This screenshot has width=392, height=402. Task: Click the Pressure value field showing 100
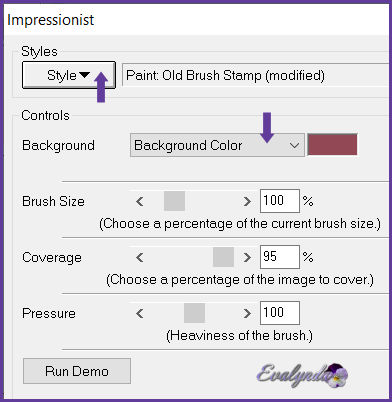tap(280, 313)
